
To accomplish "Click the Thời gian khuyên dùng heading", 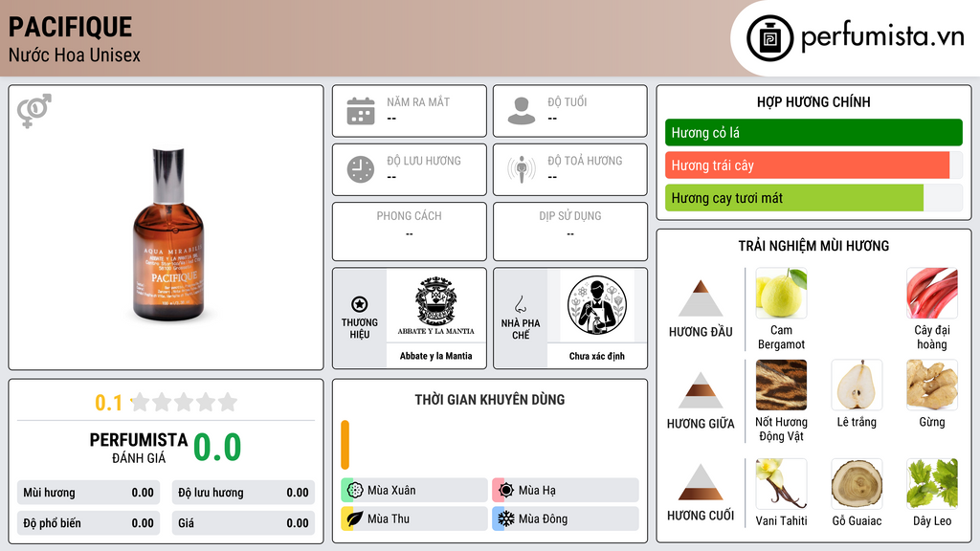I will coord(490,400).
